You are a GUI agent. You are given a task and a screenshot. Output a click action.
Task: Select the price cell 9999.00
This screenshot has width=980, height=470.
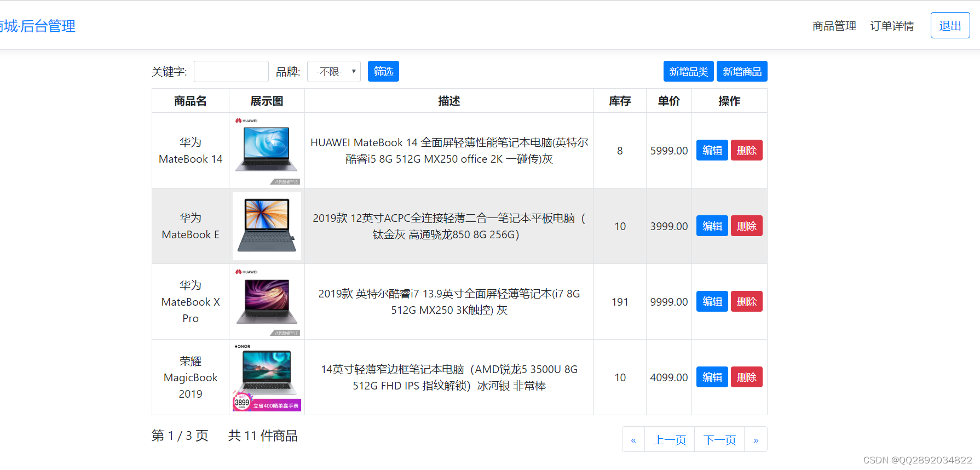(x=669, y=302)
